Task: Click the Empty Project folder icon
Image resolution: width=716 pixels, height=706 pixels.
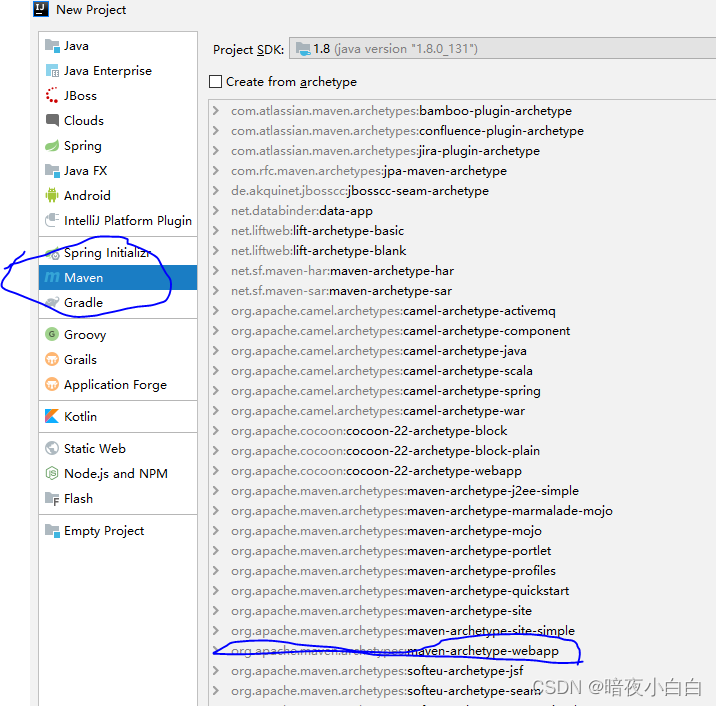Action: 52,531
